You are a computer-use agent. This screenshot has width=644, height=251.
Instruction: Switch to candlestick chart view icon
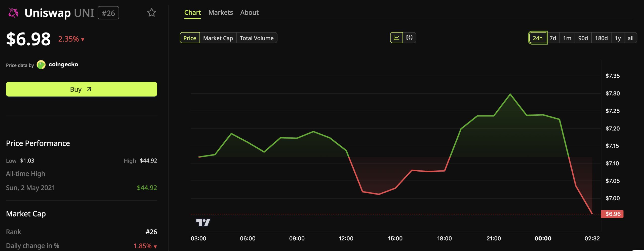pyautogui.click(x=409, y=38)
